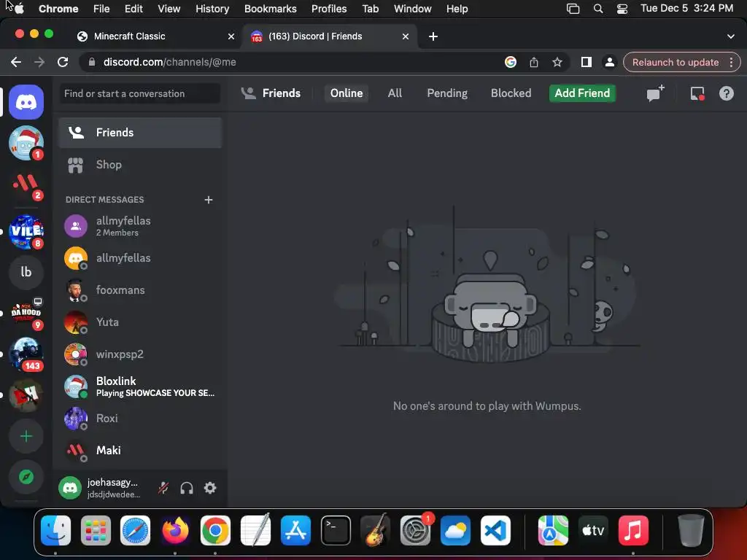Open the red Maki server icon

[x=26, y=184]
